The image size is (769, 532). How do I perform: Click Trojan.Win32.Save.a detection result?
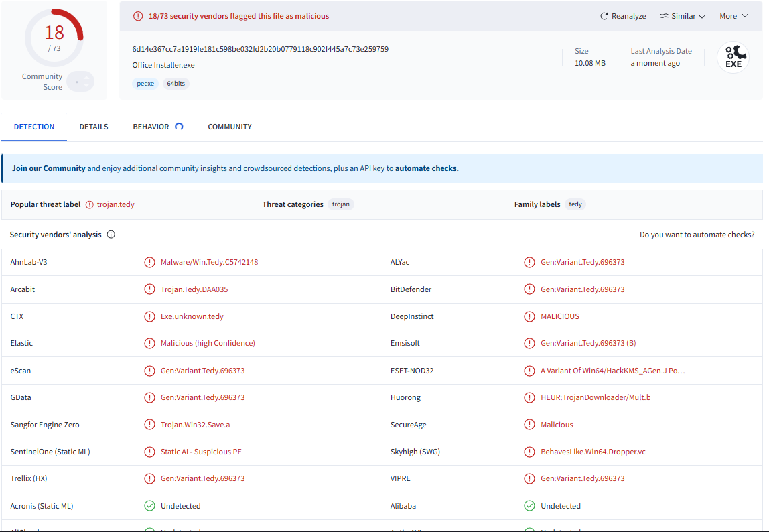coord(195,425)
